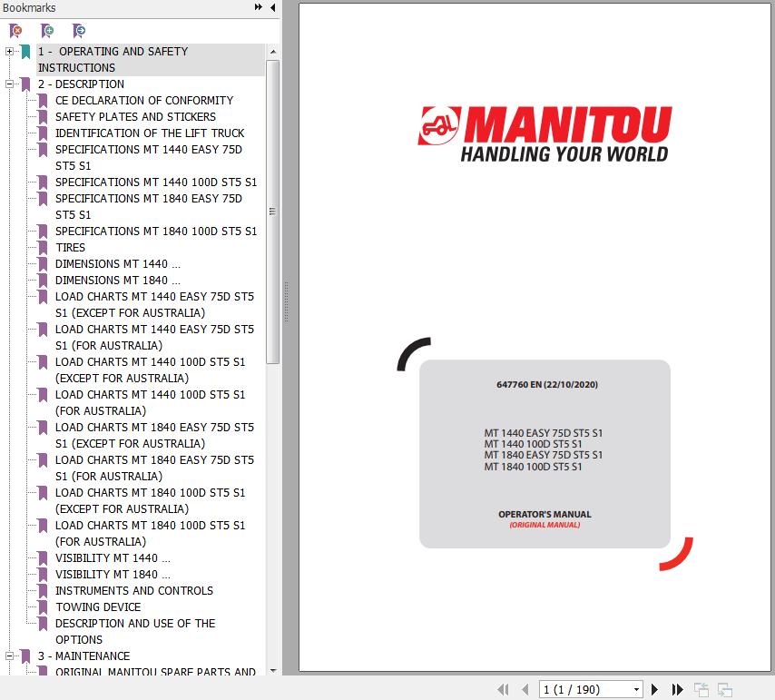This screenshot has height=700, width=775.
Task: Open Visibility MT 1440 bookmark
Action: point(113,557)
